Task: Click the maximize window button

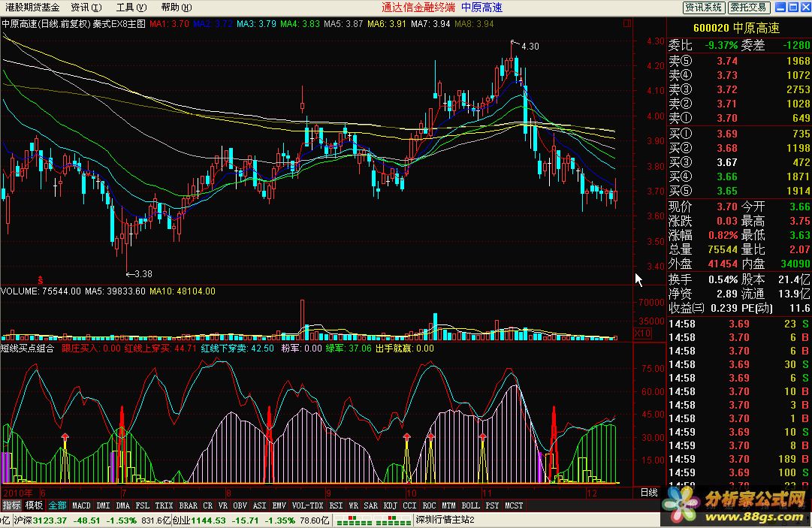Action: coord(792,8)
